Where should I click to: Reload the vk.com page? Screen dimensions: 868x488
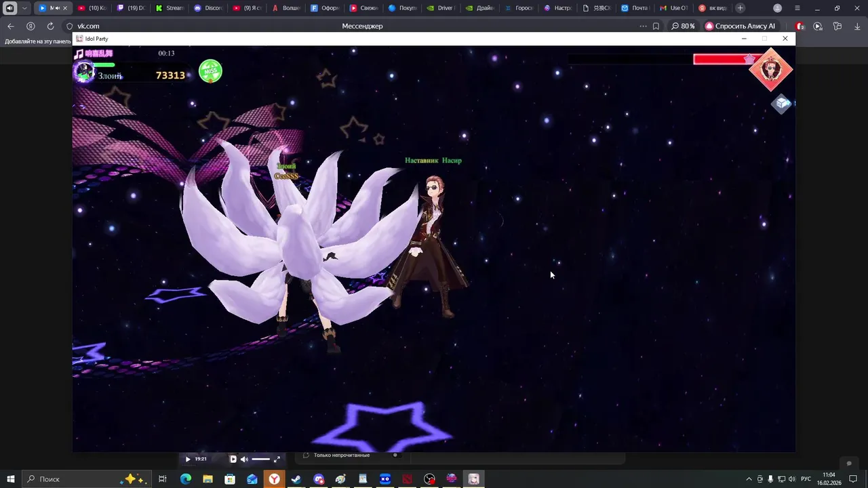[50, 26]
